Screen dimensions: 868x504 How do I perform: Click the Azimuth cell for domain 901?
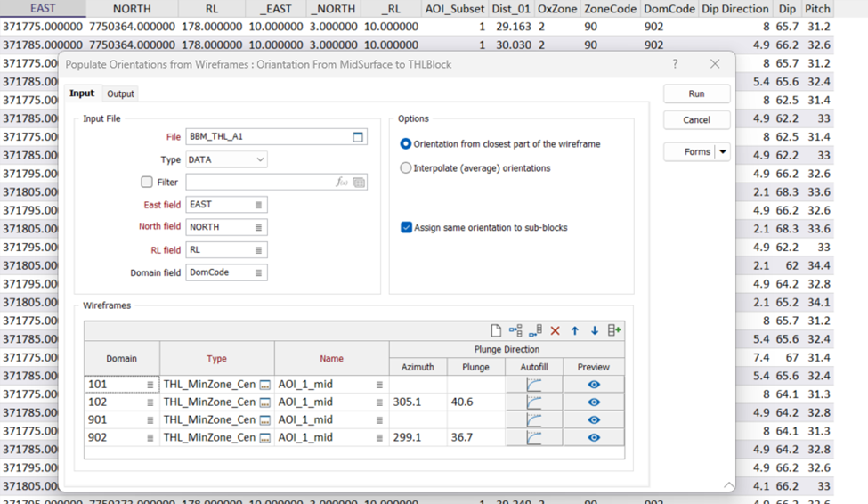(x=418, y=420)
